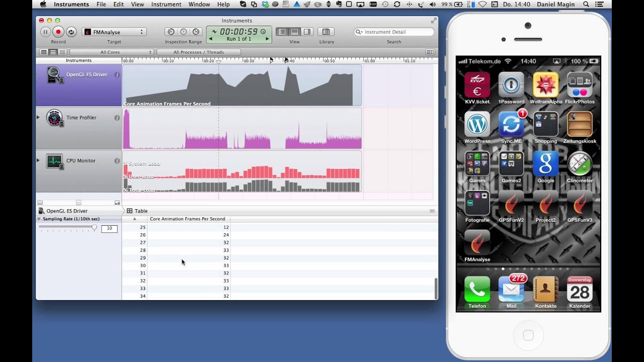Toggle left pane view button
This screenshot has height=362, width=644.
(x=282, y=32)
